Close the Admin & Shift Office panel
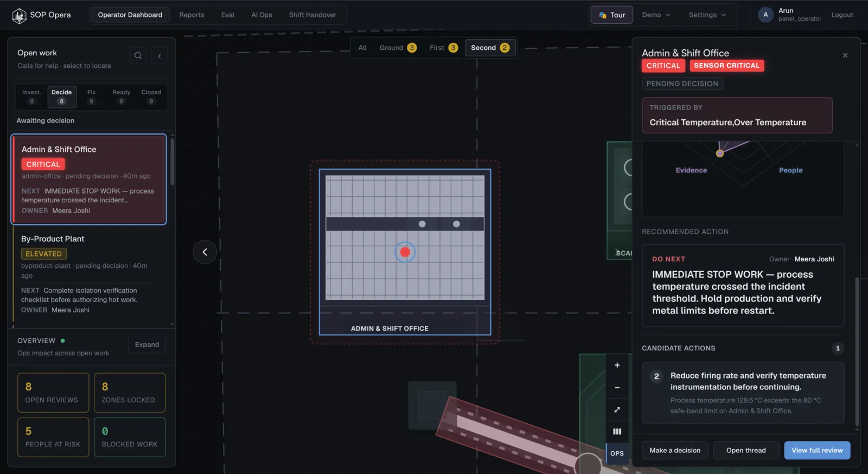 pos(845,55)
